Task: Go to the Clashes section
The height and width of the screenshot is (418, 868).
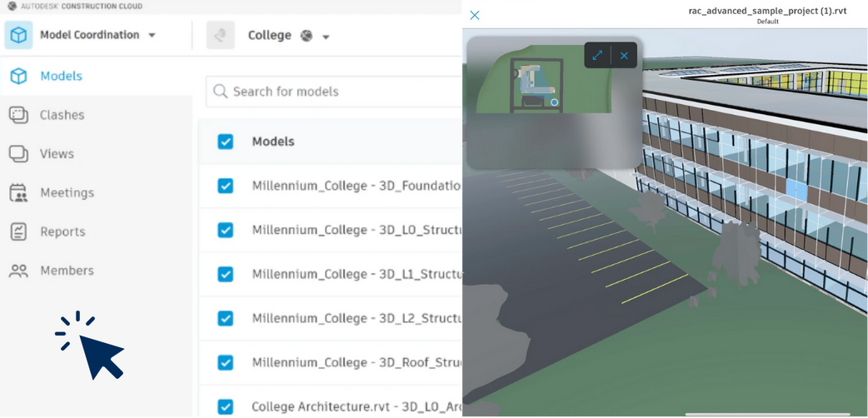Action: tap(62, 115)
